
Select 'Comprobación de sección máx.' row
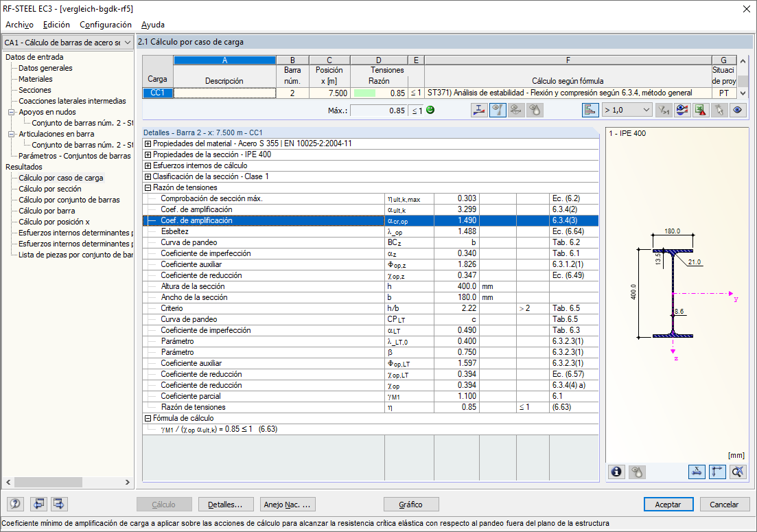point(371,198)
